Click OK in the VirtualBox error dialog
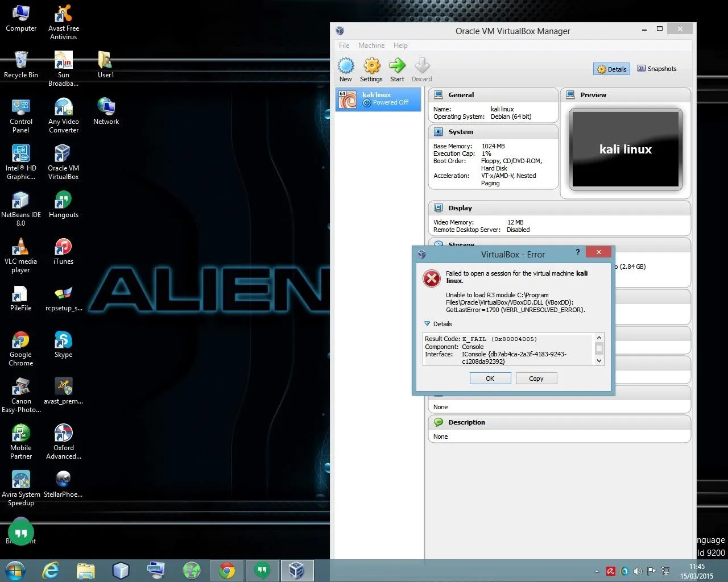Image resolution: width=728 pixels, height=582 pixels. [x=490, y=379]
